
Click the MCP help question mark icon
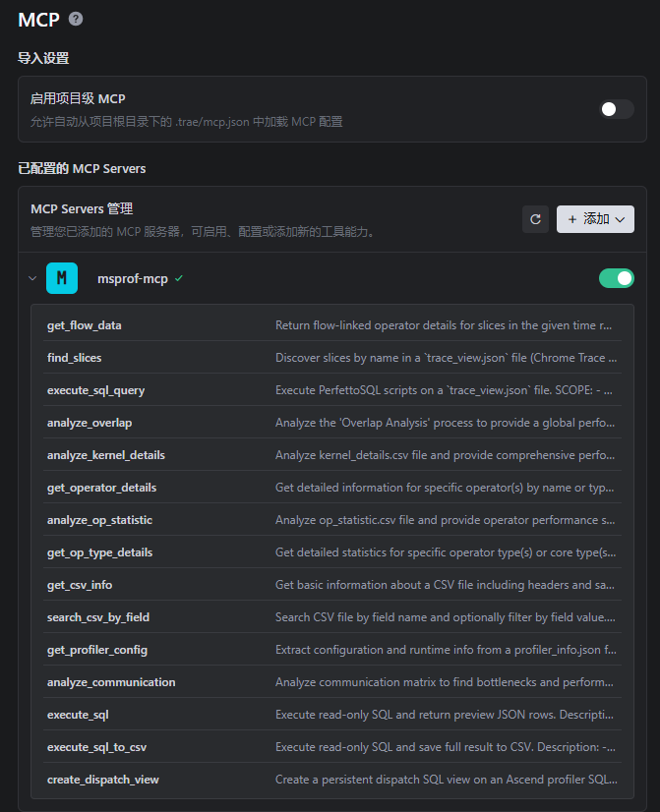point(76,19)
